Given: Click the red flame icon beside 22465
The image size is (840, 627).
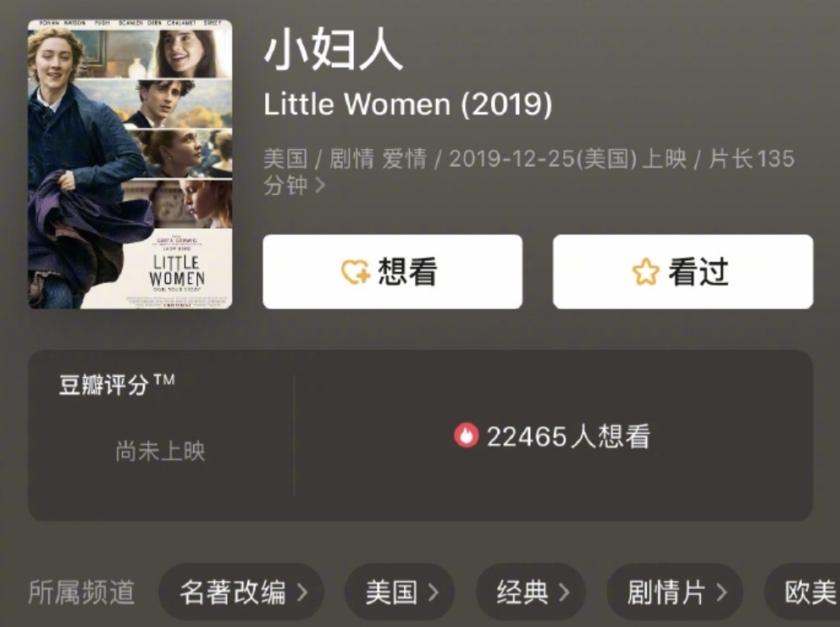Looking at the screenshot, I should point(466,436).
